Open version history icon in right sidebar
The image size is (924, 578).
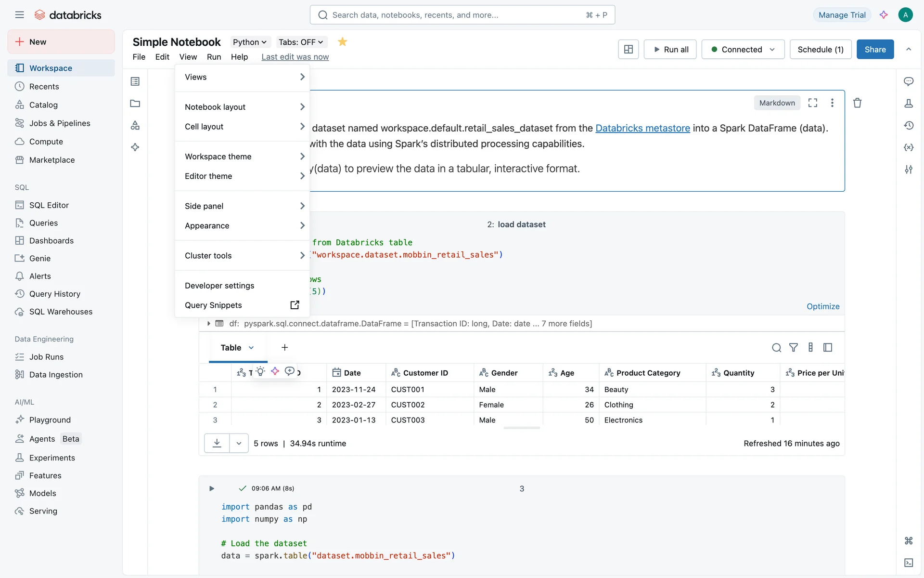pos(908,125)
